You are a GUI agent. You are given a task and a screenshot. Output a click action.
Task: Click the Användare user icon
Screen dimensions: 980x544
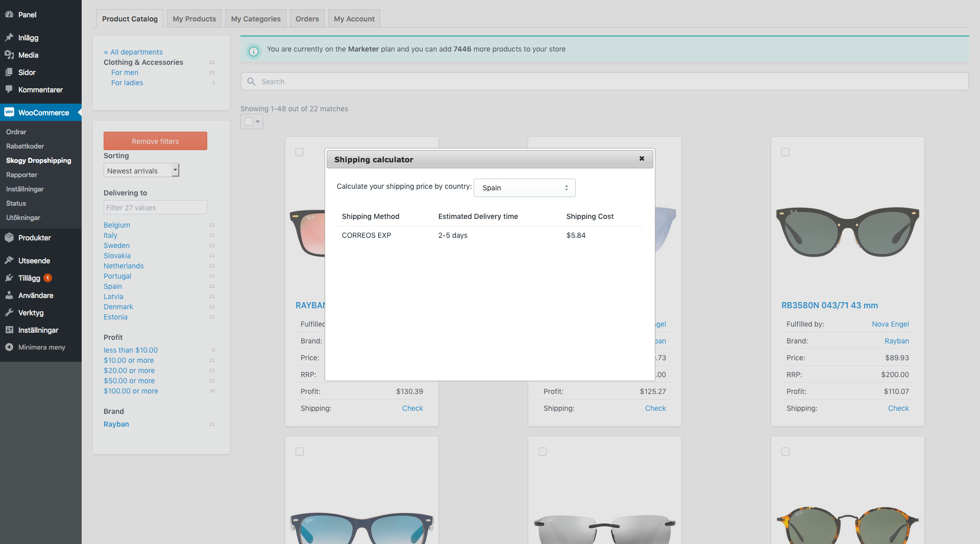coord(9,295)
